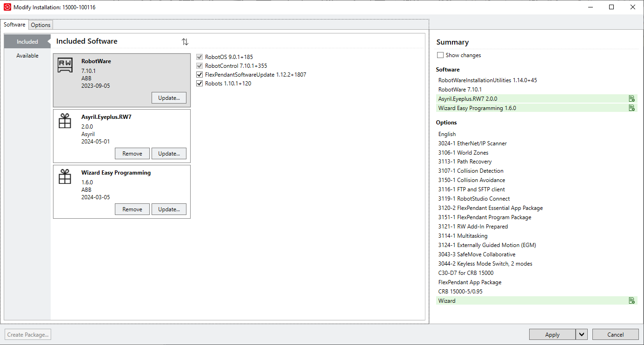
Task: Click Update for Asyril.Eyeplus.RW7
Action: click(169, 154)
